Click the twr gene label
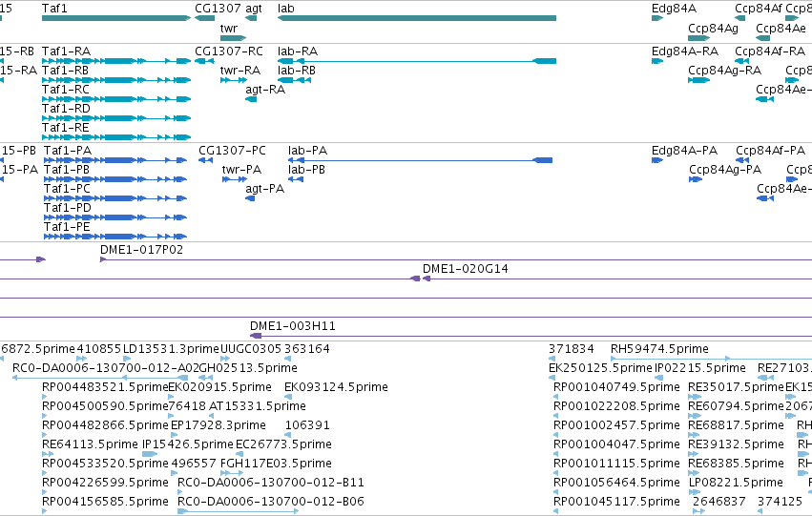812x516 pixels. click(x=228, y=28)
